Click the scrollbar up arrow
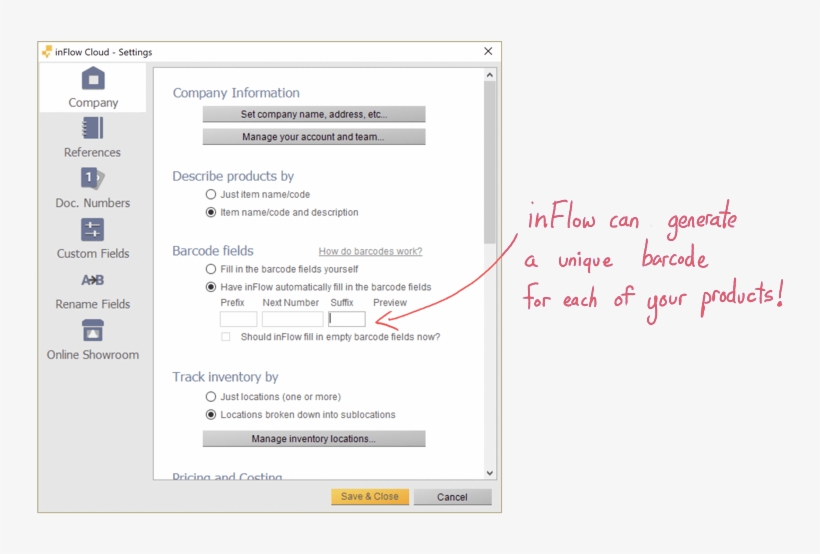Image resolution: width=820 pixels, height=554 pixels. pyautogui.click(x=489, y=75)
